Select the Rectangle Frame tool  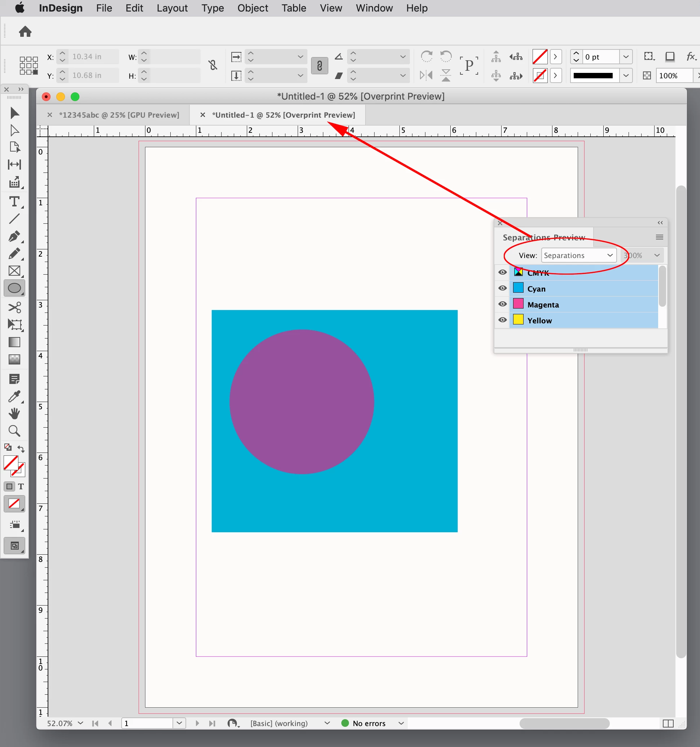pyautogui.click(x=14, y=271)
